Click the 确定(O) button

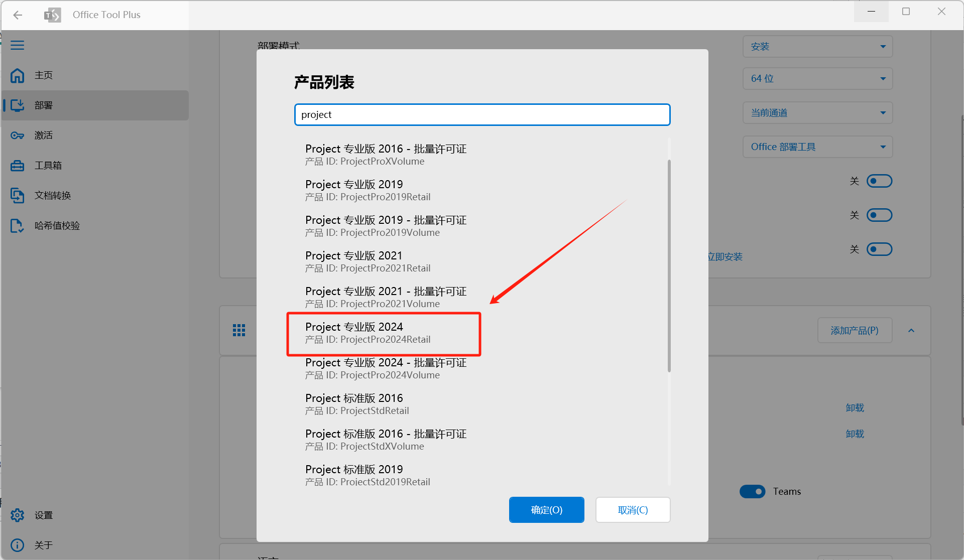point(547,510)
